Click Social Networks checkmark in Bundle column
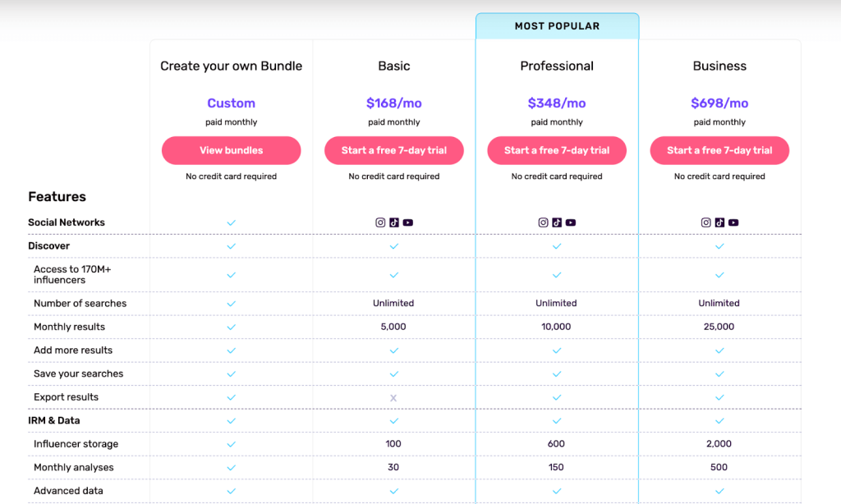The width and height of the screenshot is (841, 504). click(x=231, y=222)
